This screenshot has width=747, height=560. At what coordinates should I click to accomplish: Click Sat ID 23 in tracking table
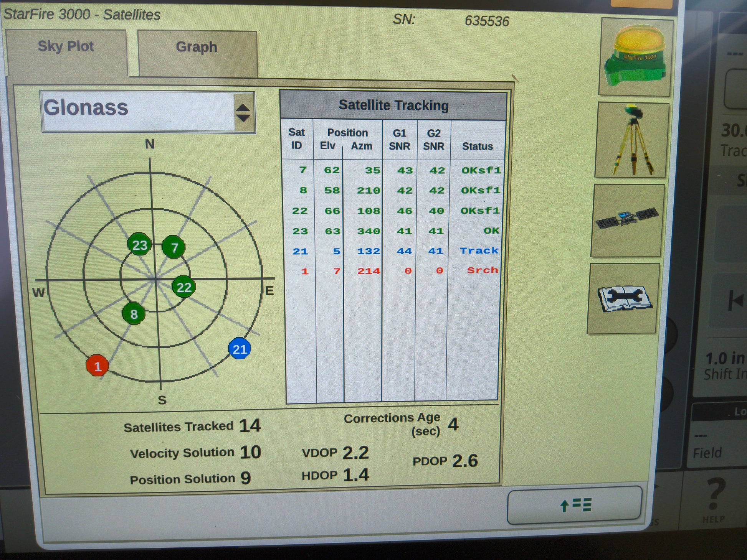[x=300, y=231]
